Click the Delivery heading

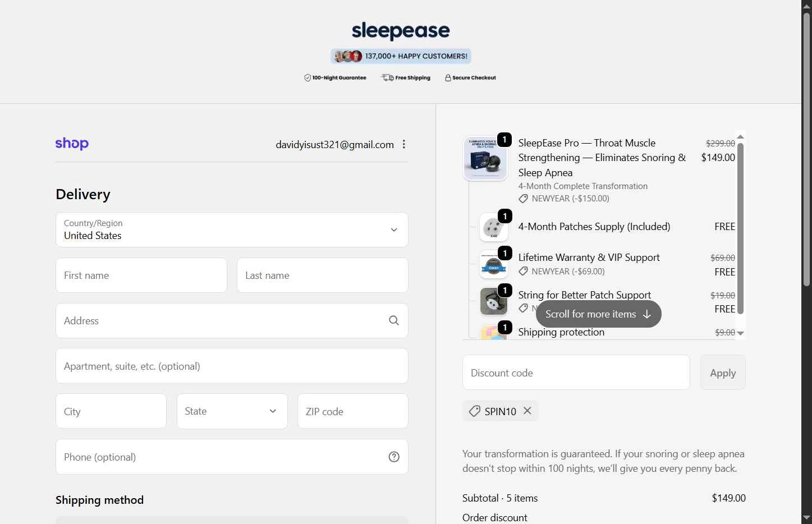tap(83, 194)
